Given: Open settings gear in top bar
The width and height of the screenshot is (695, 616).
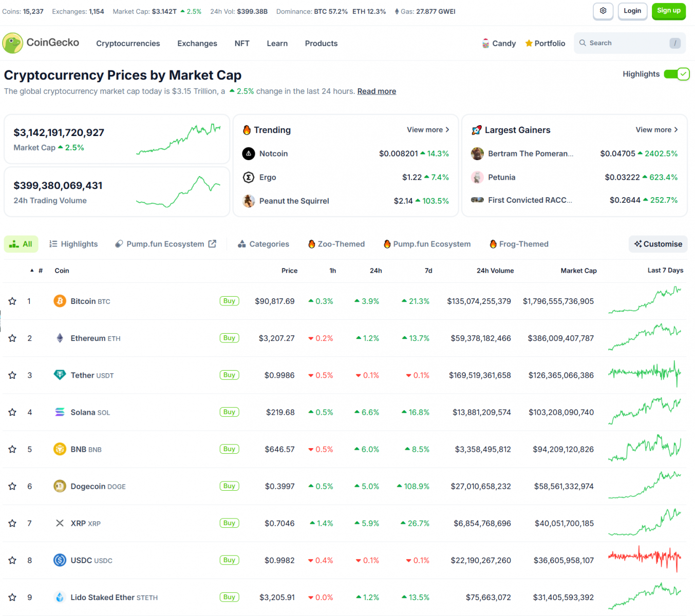Looking at the screenshot, I should [x=603, y=11].
